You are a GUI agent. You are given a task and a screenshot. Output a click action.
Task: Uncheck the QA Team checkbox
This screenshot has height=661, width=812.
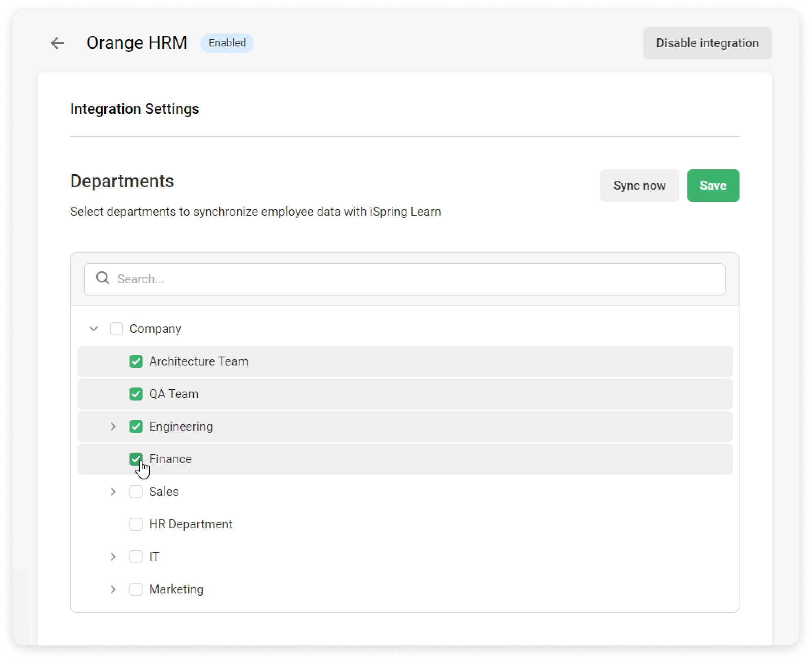click(136, 394)
